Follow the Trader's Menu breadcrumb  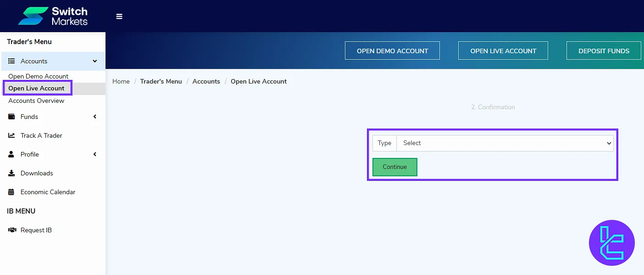coord(161,81)
